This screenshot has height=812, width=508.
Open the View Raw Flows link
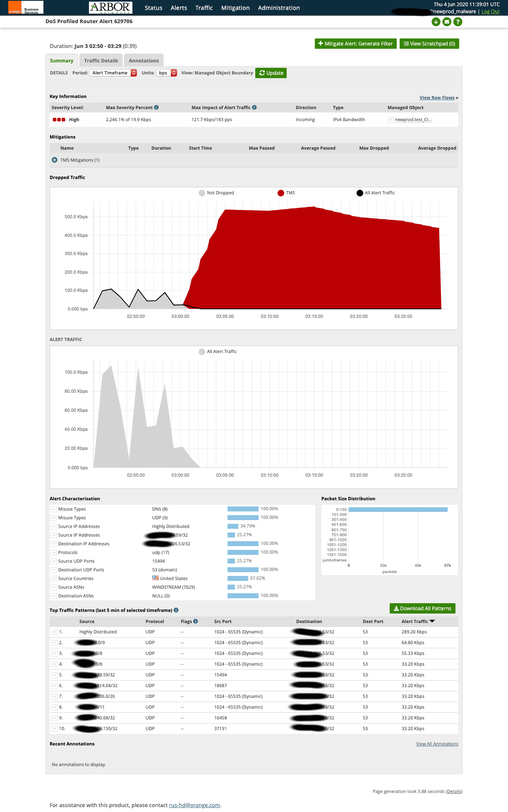coord(437,98)
